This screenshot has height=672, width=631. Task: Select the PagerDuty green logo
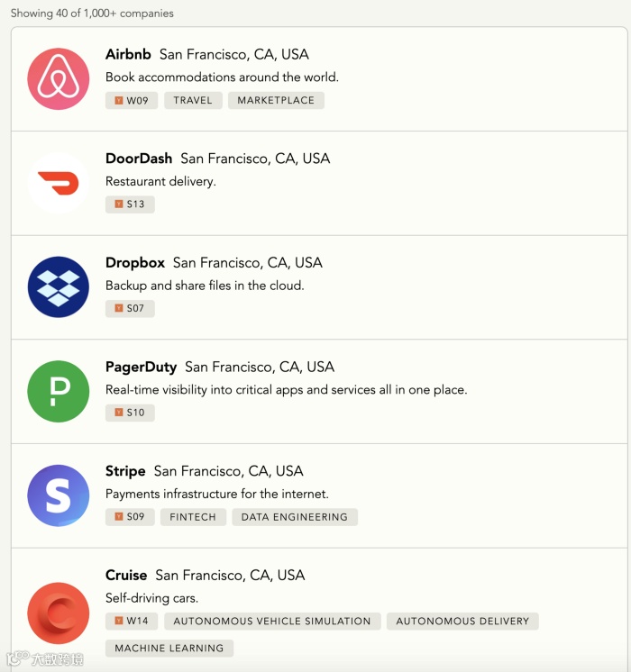click(59, 391)
